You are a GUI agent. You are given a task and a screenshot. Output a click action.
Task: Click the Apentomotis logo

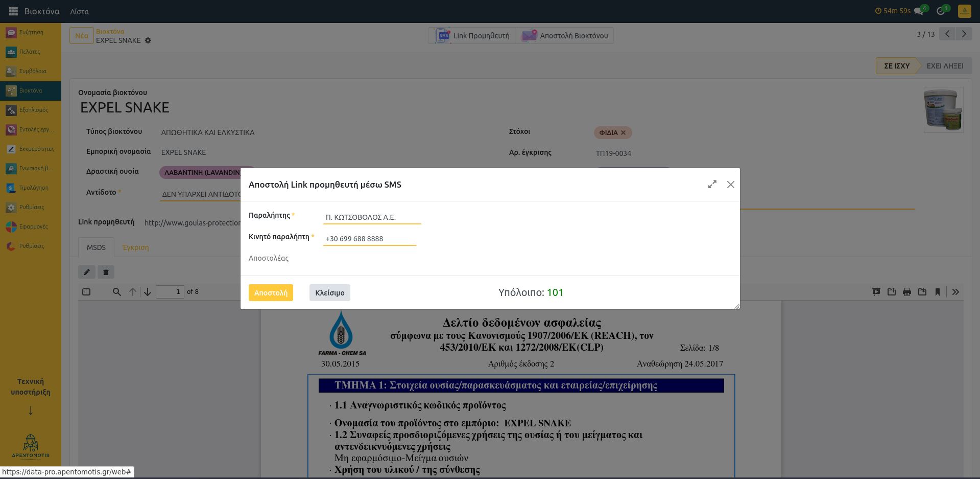coord(31,447)
